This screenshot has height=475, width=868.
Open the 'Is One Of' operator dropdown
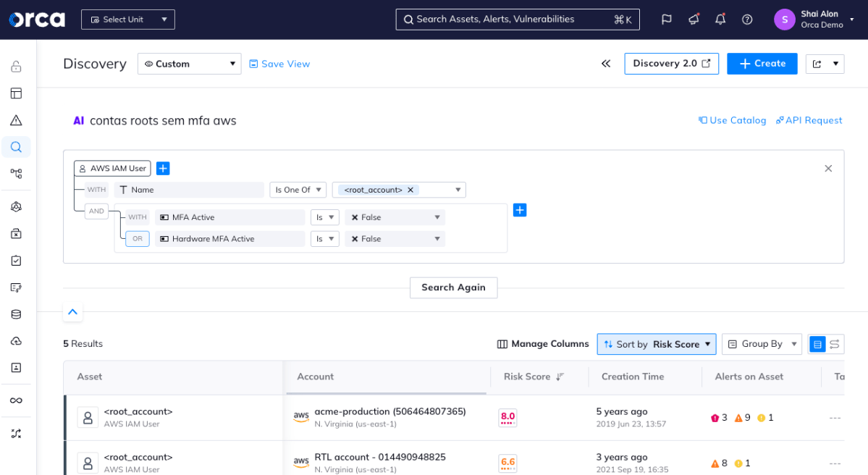point(298,190)
